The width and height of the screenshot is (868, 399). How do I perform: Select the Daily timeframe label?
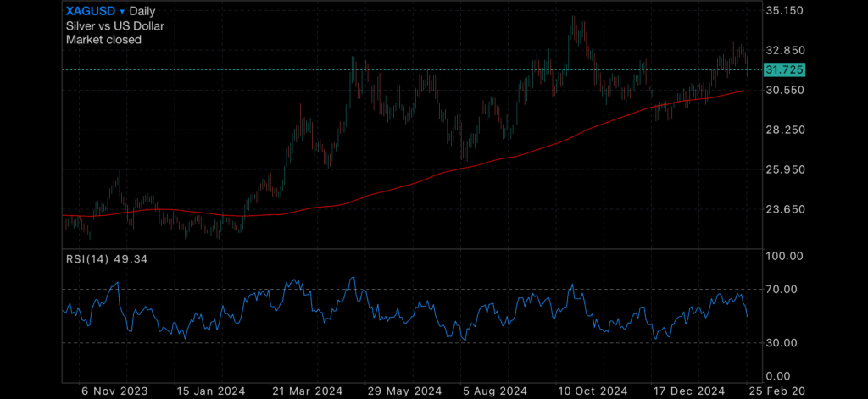pyautogui.click(x=142, y=11)
